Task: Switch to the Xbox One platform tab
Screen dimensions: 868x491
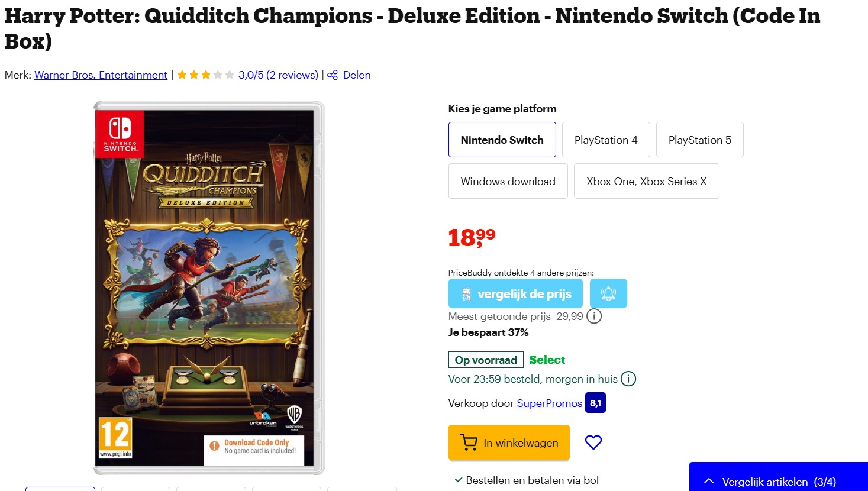Action: click(x=646, y=181)
